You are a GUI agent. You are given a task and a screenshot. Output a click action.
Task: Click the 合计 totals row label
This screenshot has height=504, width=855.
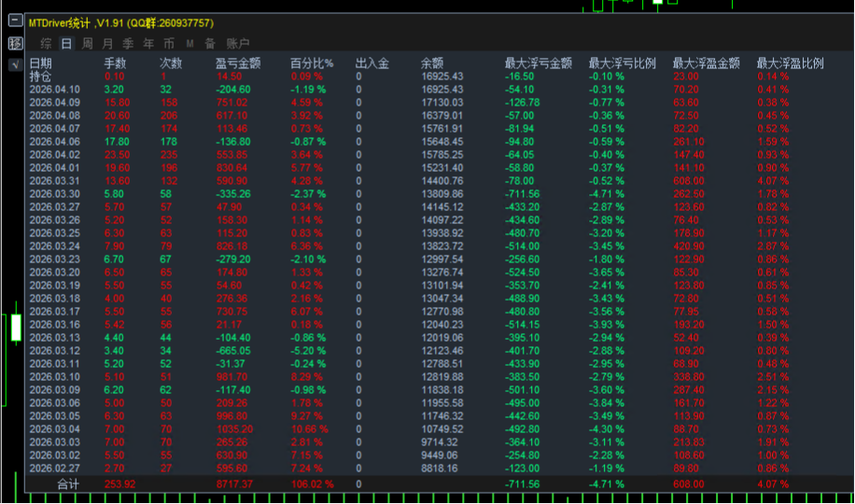point(68,484)
